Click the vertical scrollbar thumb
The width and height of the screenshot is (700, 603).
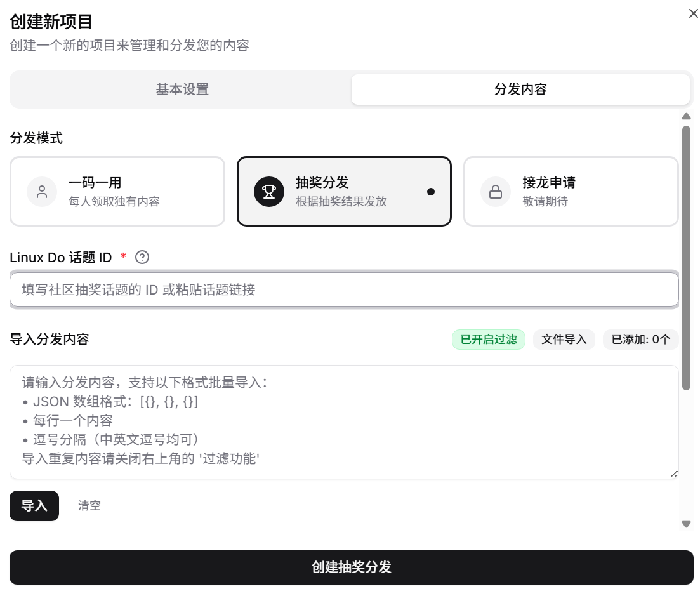click(x=686, y=258)
